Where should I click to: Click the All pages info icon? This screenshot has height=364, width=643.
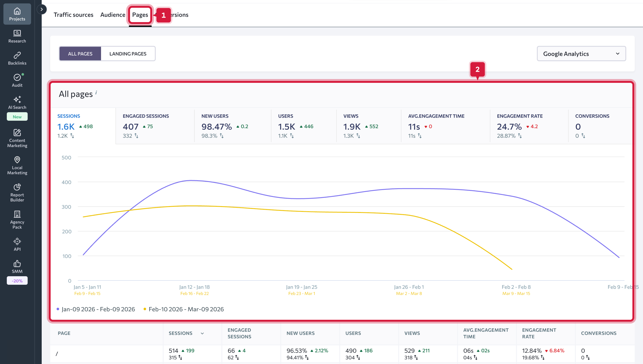tap(96, 93)
